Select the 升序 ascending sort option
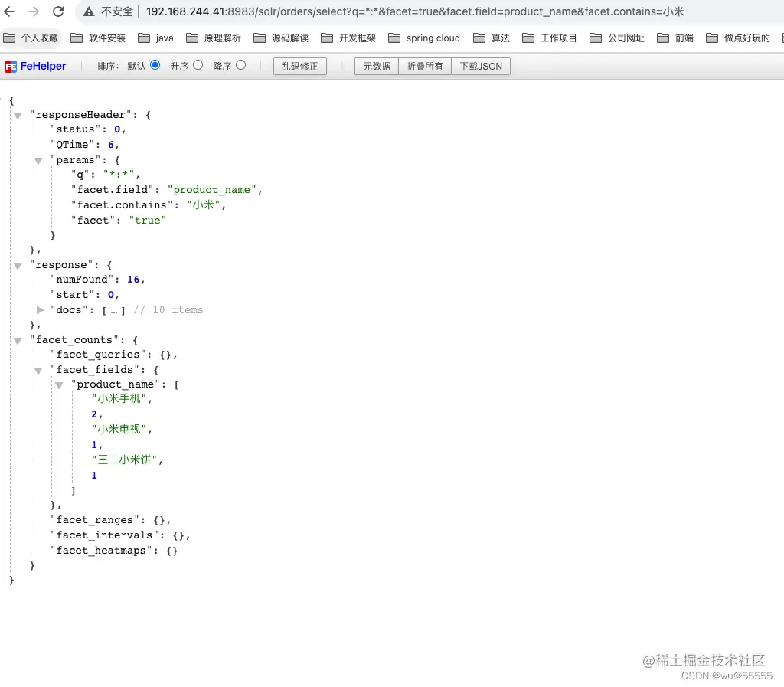784x687 pixels. tap(198, 65)
